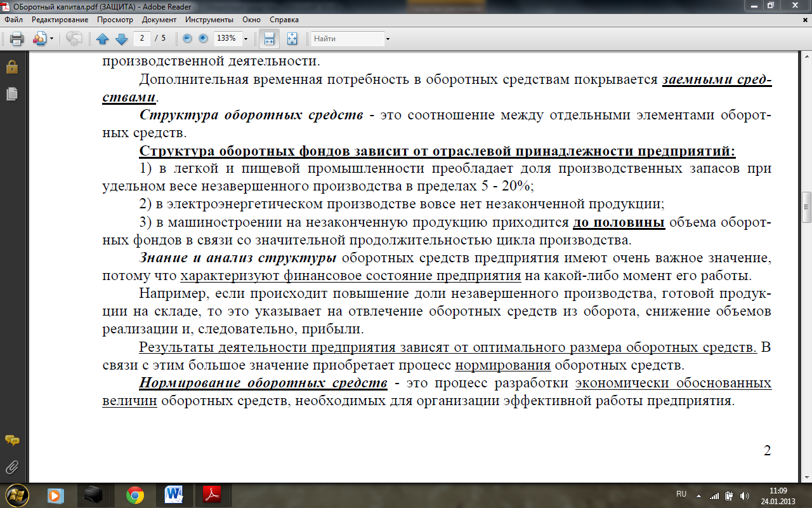
Task: Click bold phrase «Знание и анализ структуры»
Action: point(238,258)
